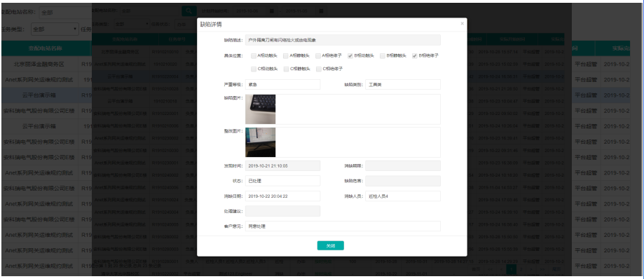
Task: Open the keyboard defect photo thumbnail
Action: click(x=261, y=109)
